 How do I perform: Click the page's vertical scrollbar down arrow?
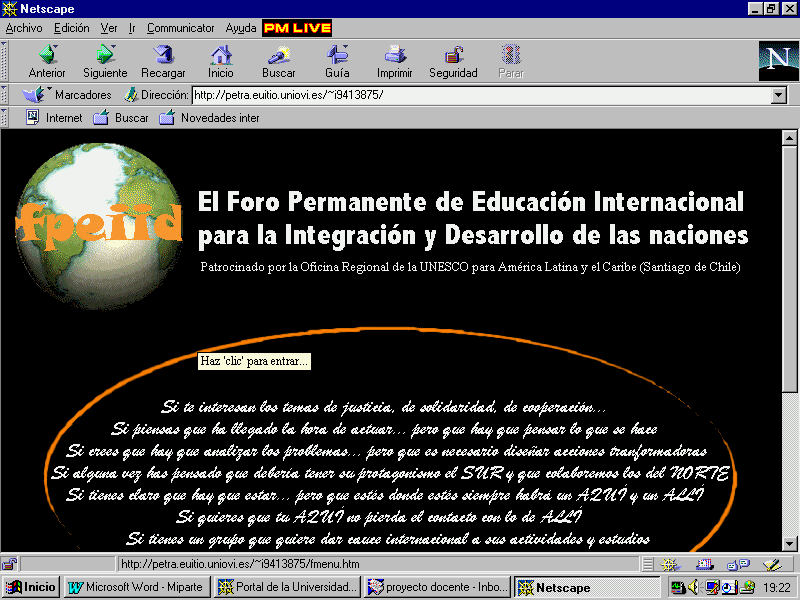click(x=789, y=544)
